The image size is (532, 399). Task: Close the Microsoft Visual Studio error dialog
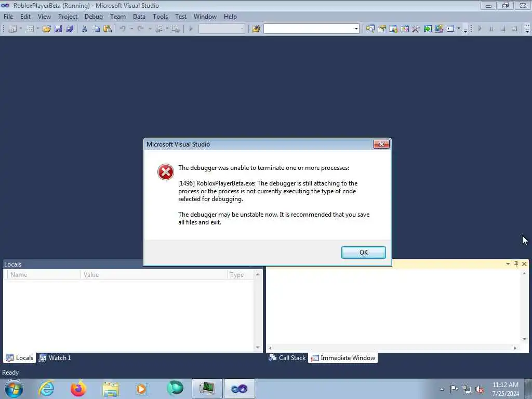381,144
